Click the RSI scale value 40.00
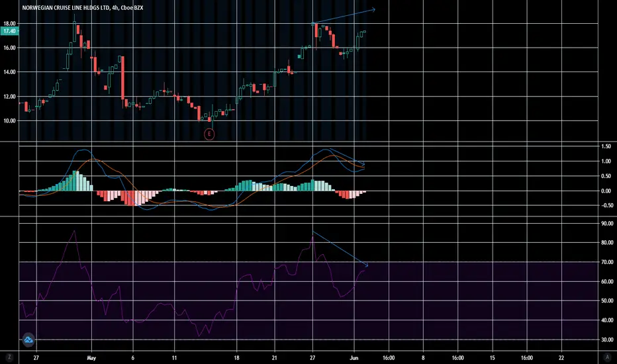This screenshot has width=617, height=364. click(607, 320)
